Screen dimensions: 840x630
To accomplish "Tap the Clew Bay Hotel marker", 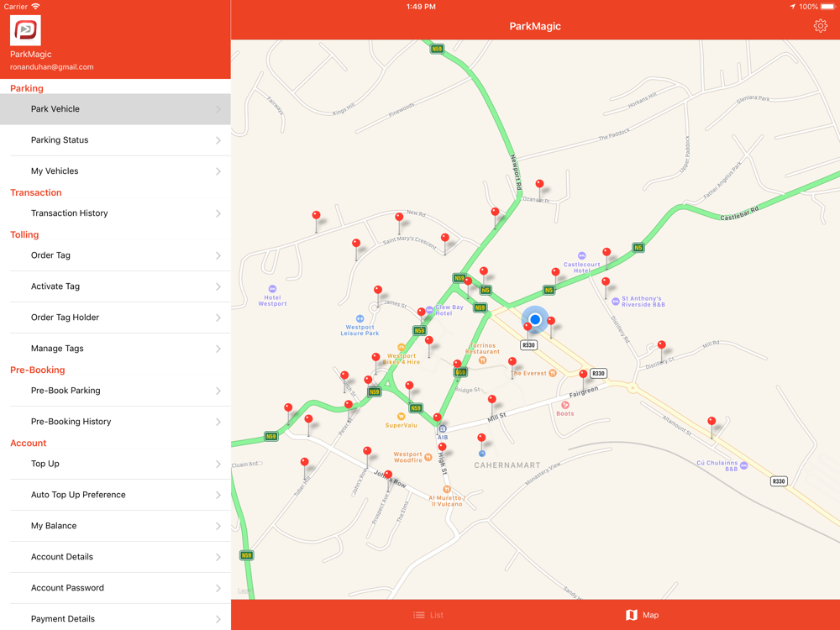I will pos(429,310).
